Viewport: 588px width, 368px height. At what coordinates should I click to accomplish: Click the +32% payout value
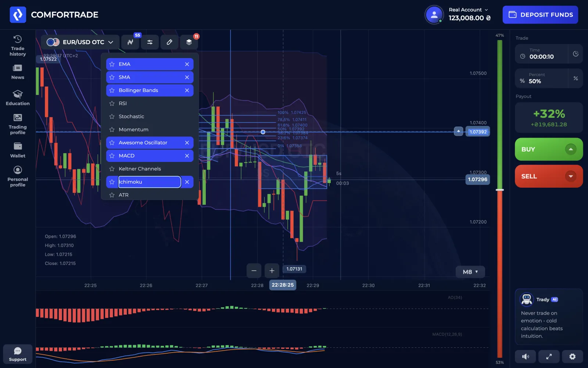point(549,113)
